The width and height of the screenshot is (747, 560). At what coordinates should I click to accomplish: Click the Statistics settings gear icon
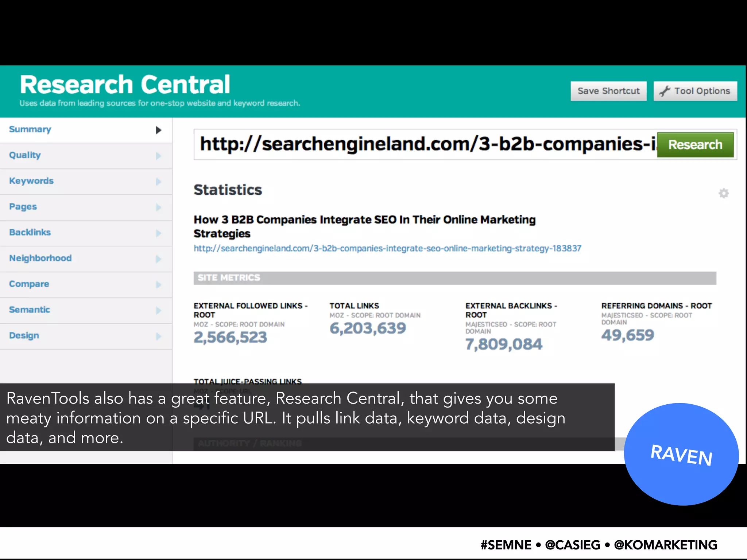click(x=724, y=193)
